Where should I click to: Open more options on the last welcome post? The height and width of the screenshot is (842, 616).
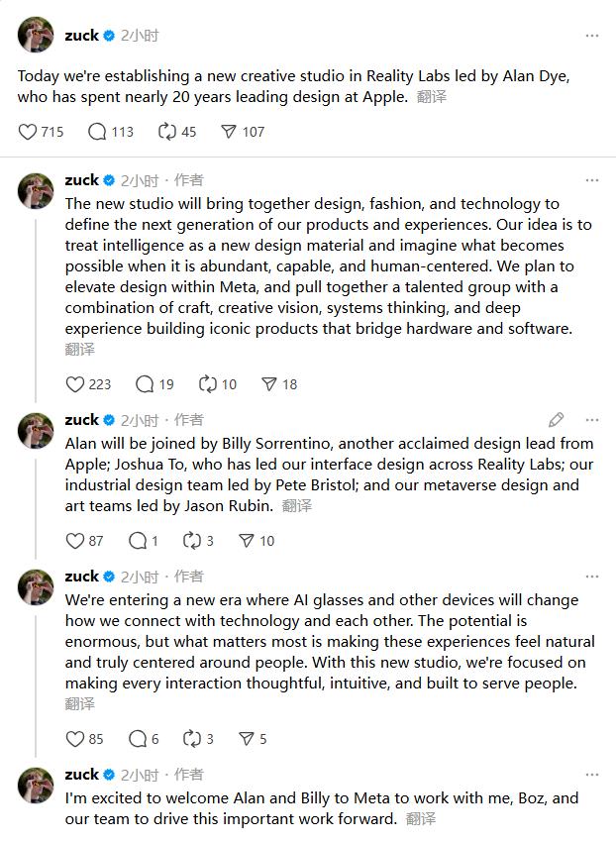(592, 775)
